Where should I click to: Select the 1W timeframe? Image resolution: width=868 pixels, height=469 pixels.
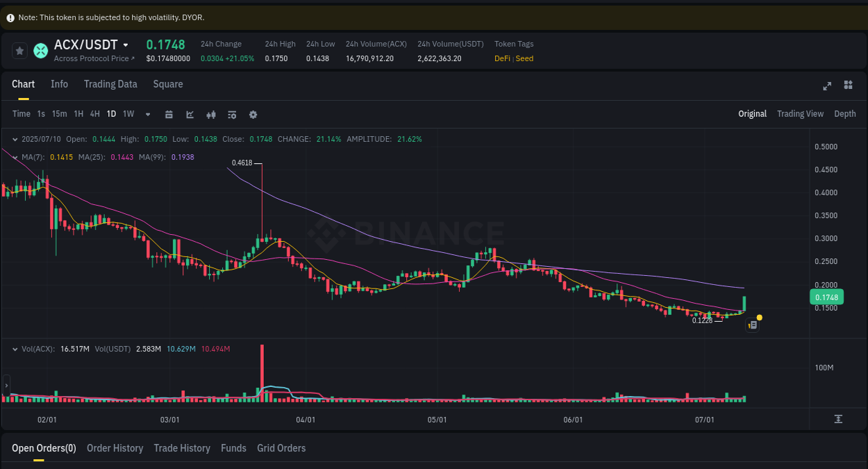(x=128, y=114)
